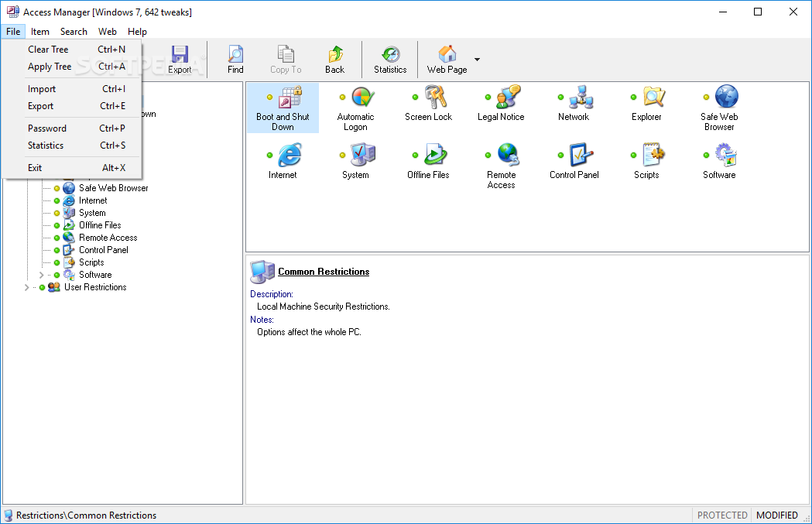Viewport: 812px width, 524px height.
Task: Open the System category icon in grid
Action: [355, 162]
